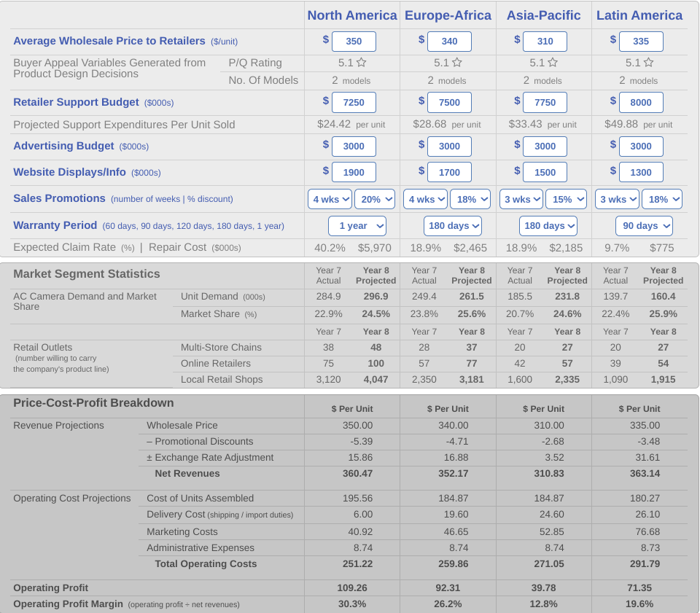Viewport: 700px width, 613px height.
Task: Click North America Retailer Support Budget field
Action: pos(354,103)
